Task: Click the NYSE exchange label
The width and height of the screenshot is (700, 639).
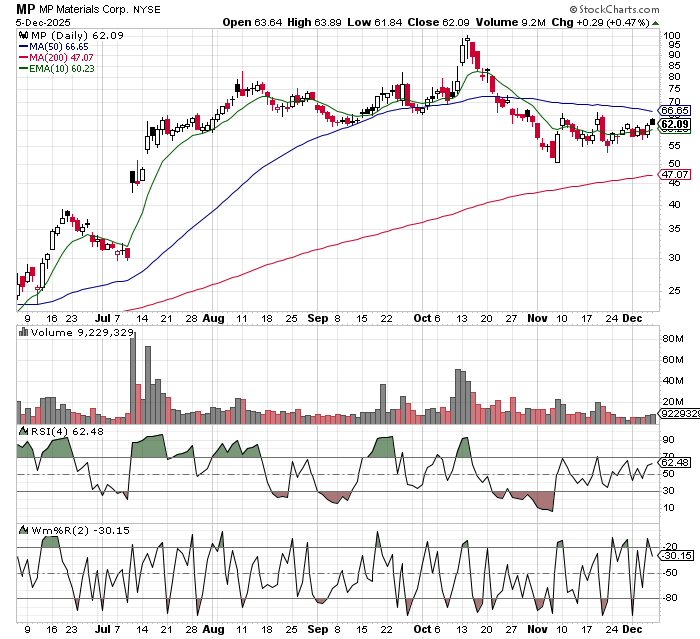Action: pyautogui.click(x=146, y=9)
